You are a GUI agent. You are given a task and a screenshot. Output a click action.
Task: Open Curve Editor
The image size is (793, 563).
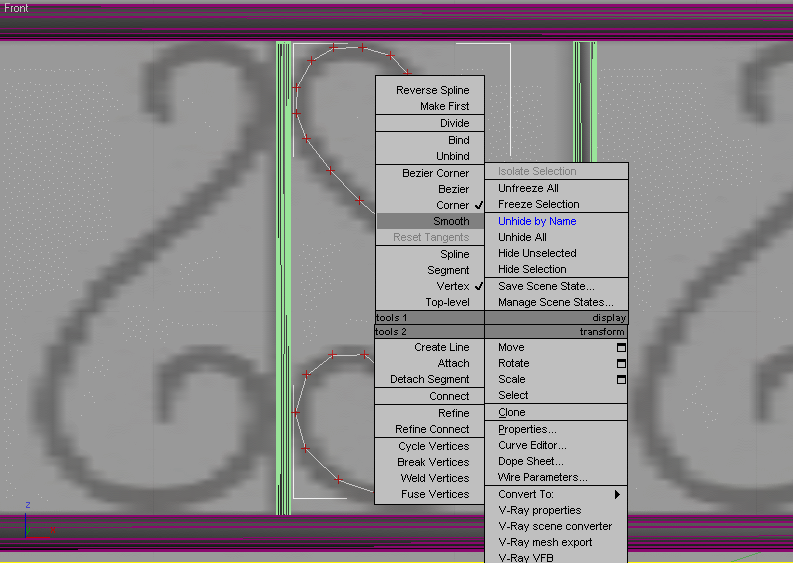tap(532, 446)
